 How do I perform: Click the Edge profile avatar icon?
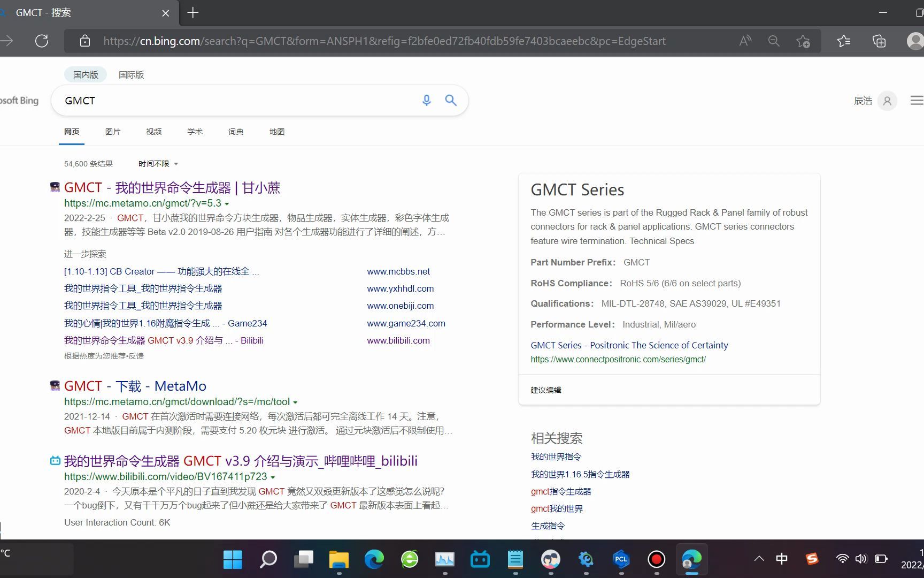pos(915,41)
